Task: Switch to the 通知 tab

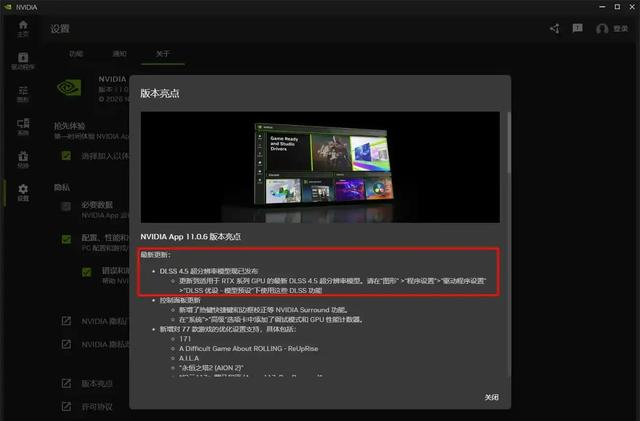Action: 119,53
